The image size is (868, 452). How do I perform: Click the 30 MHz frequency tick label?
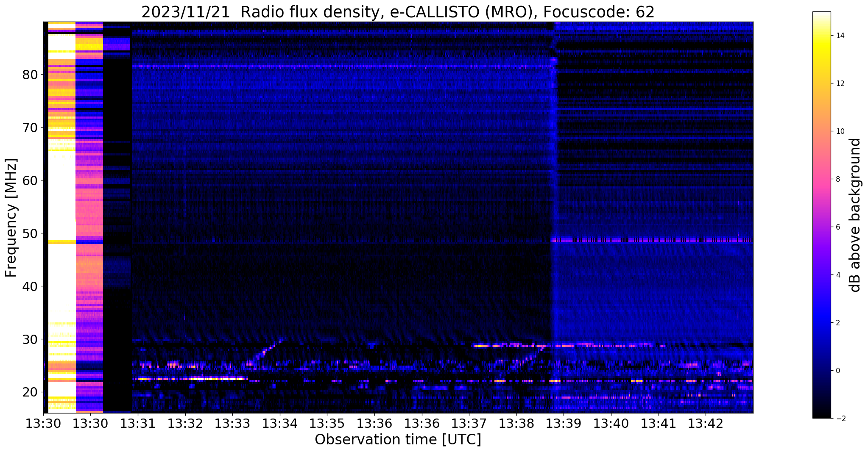click(31, 339)
